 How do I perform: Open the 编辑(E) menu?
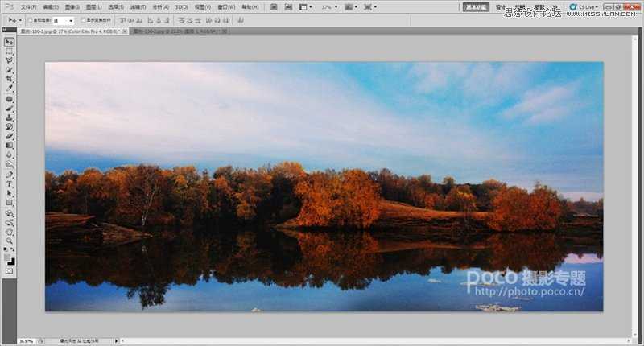51,7
